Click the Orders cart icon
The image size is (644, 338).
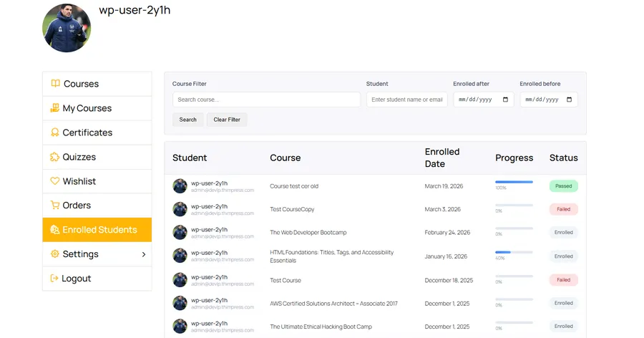(x=54, y=205)
